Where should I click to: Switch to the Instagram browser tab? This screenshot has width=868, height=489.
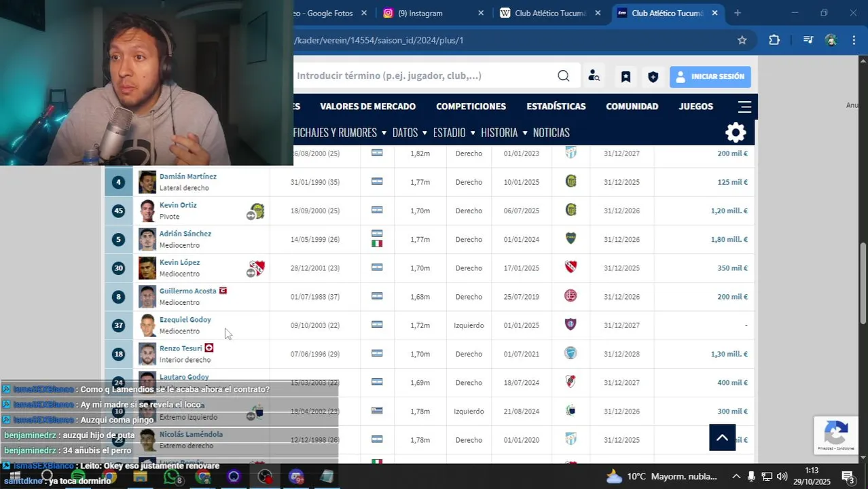click(433, 13)
